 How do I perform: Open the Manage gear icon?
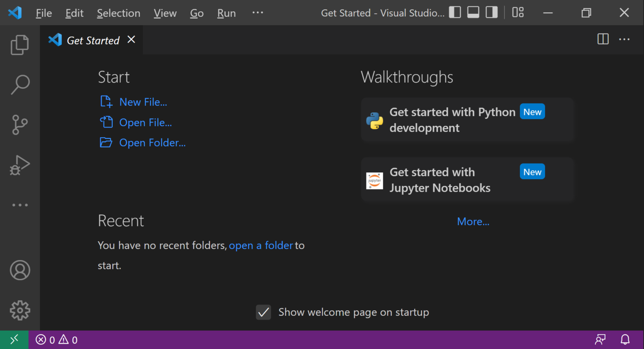pos(20,310)
